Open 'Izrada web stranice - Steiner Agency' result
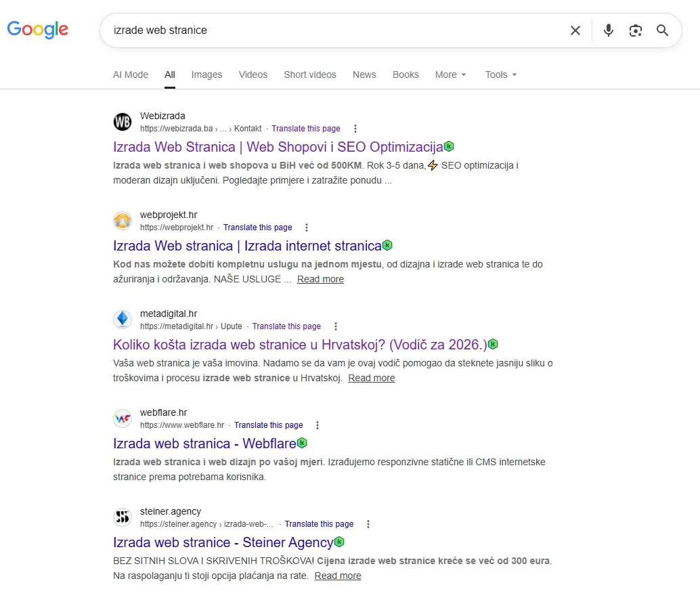 [x=223, y=542]
